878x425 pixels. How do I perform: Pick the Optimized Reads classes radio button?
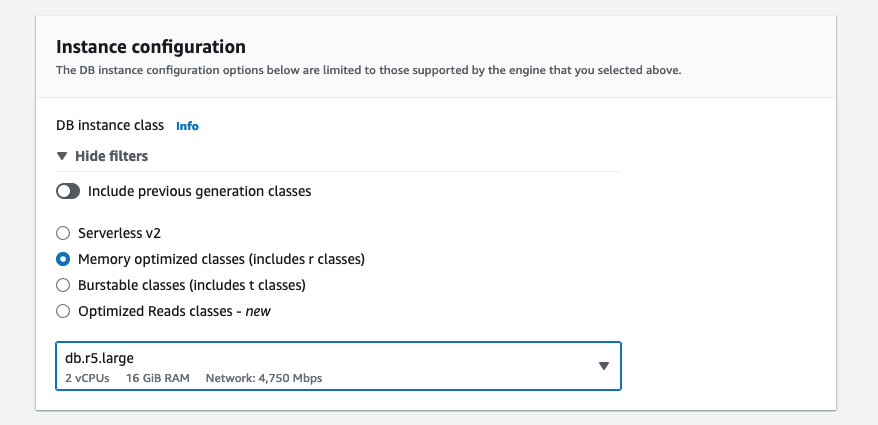point(63,311)
